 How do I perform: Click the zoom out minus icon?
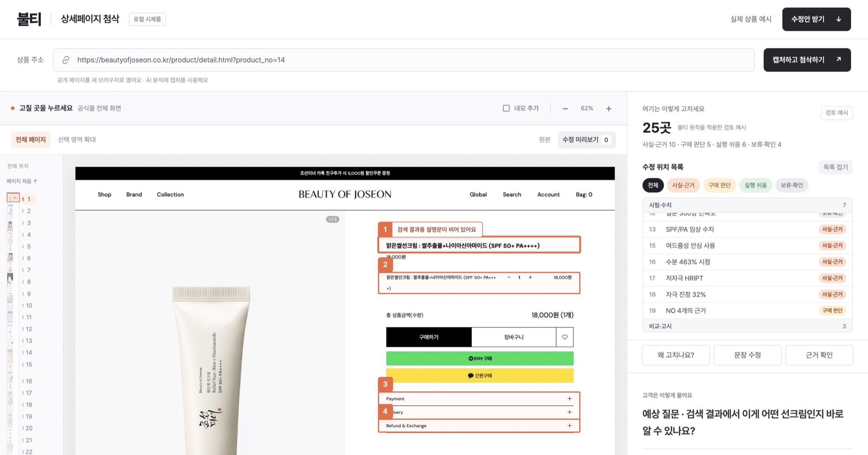(x=565, y=109)
